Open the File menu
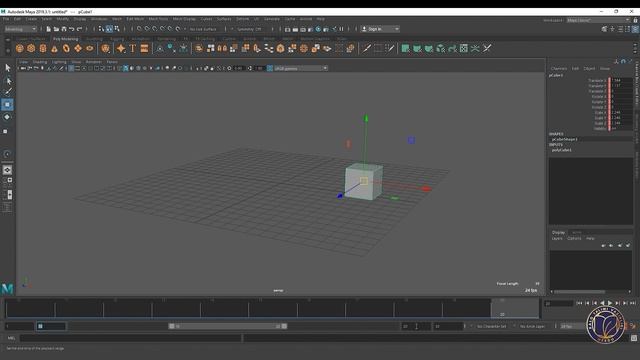Viewport: 640px width, 360px height. coord(6,19)
